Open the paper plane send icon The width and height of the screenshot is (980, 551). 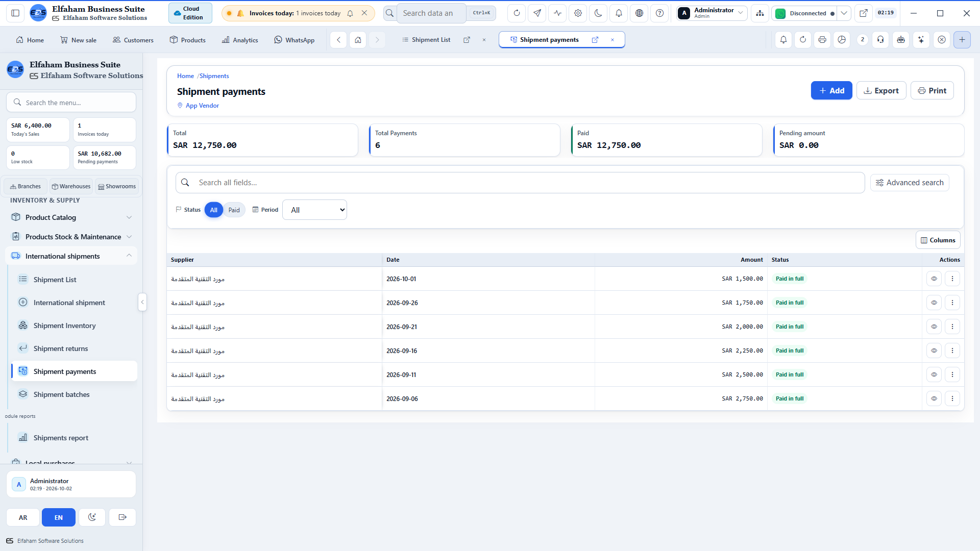click(x=537, y=13)
